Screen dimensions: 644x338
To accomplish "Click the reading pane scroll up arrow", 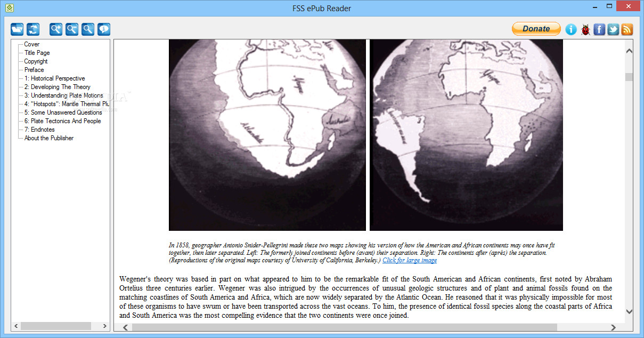I will [629, 51].
